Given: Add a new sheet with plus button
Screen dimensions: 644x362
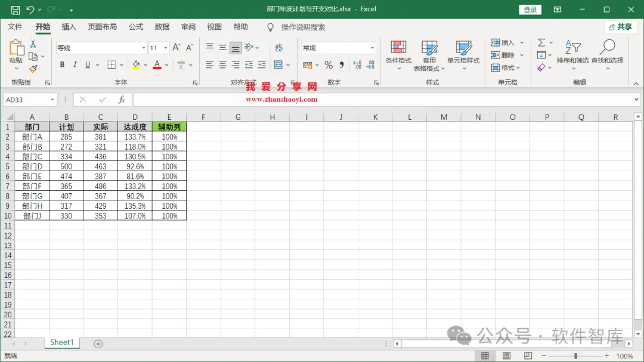Looking at the screenshot, I should point(98,344).
